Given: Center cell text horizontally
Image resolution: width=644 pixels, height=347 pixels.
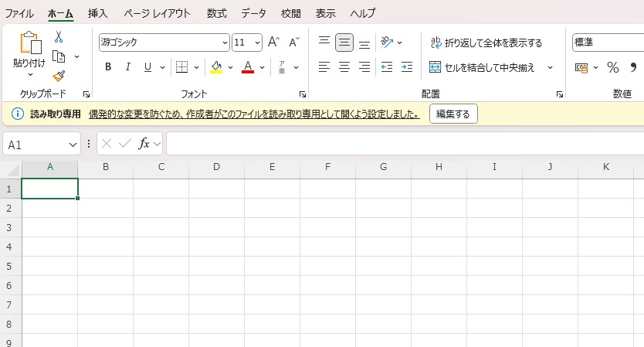Looking at the screenshot, I should [344, 66].
